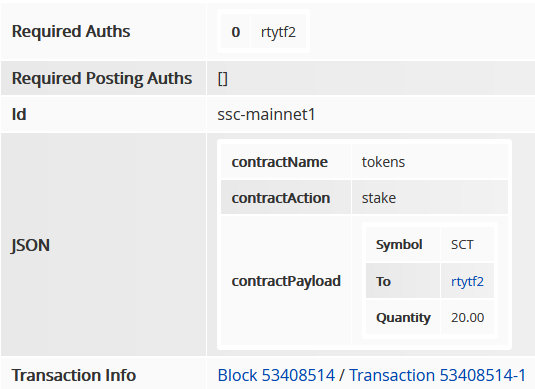Select the ssc-mainnet1 Id value
Screen dimensions: 535x389
[266, 114]
